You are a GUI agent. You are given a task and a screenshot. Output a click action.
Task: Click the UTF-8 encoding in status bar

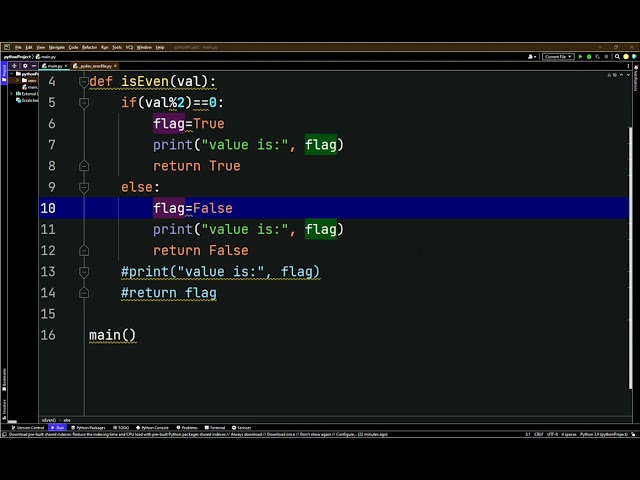552,434
